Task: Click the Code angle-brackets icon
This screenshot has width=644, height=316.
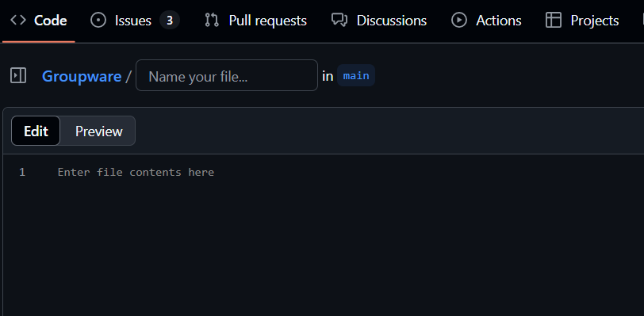Action: click(x=18, y=20)
